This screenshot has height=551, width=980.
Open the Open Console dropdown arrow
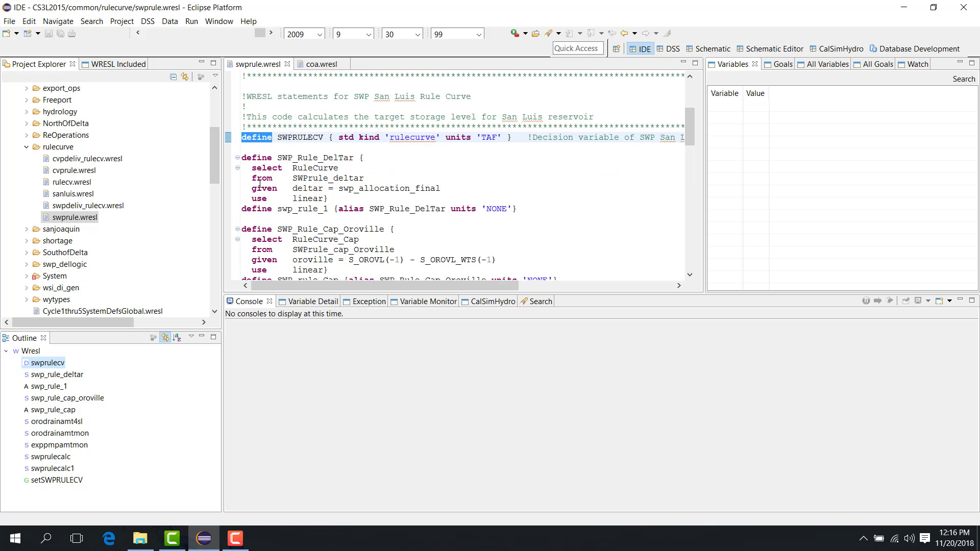tap(949, 301)
